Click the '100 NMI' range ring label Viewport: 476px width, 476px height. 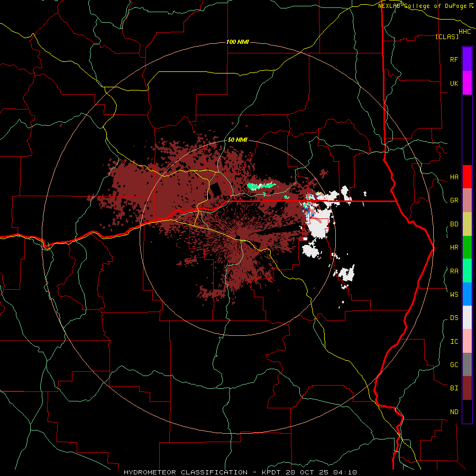[237, 42]
